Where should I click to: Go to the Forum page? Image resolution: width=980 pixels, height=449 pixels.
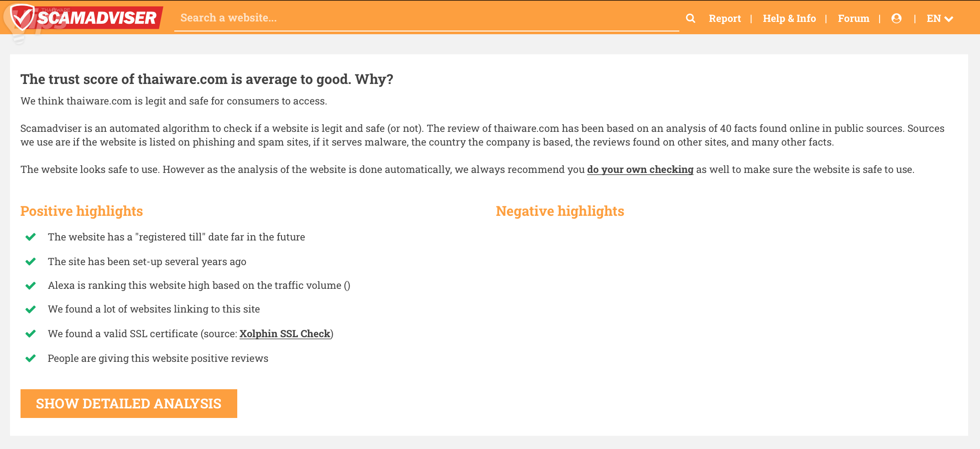[853, 19]
